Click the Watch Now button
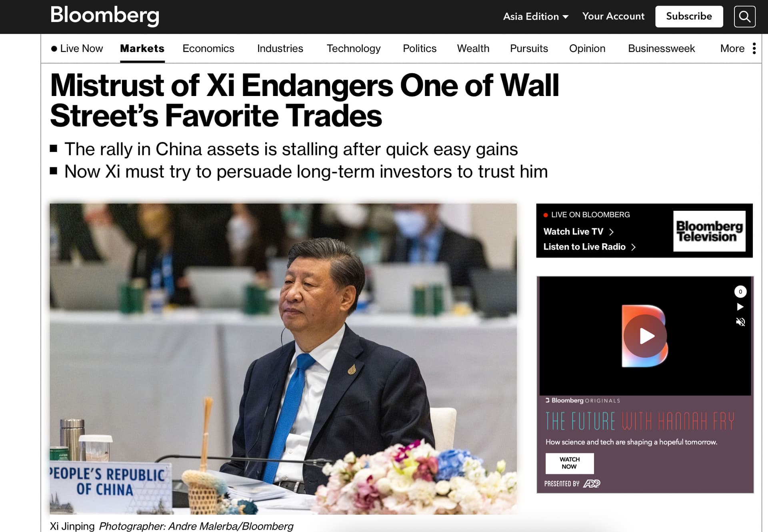The image size is (768, 532). [570, 463]
